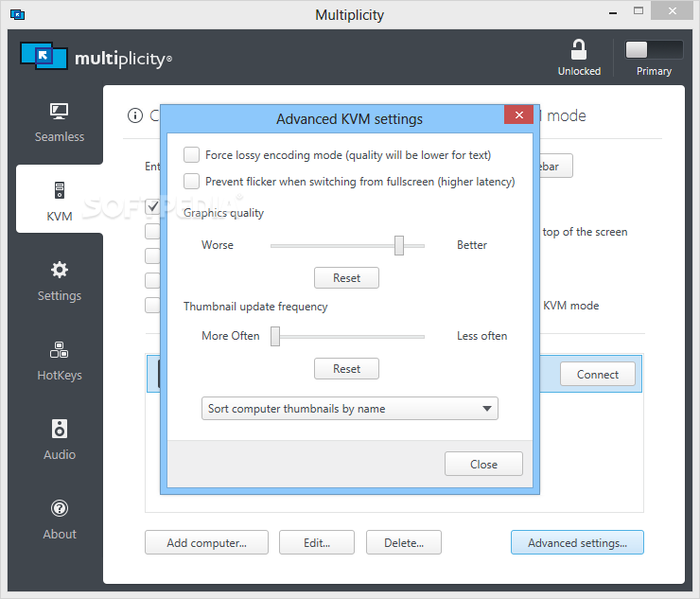Click the Unlocked padlock icon
Screen dimensions: 700x599
coord(579,50)
